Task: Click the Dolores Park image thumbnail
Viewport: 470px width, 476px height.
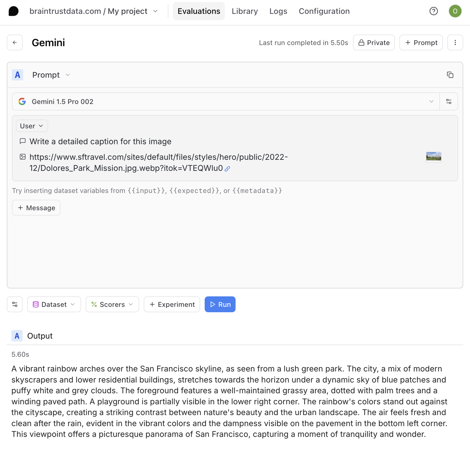Action: tap(433, 156)
